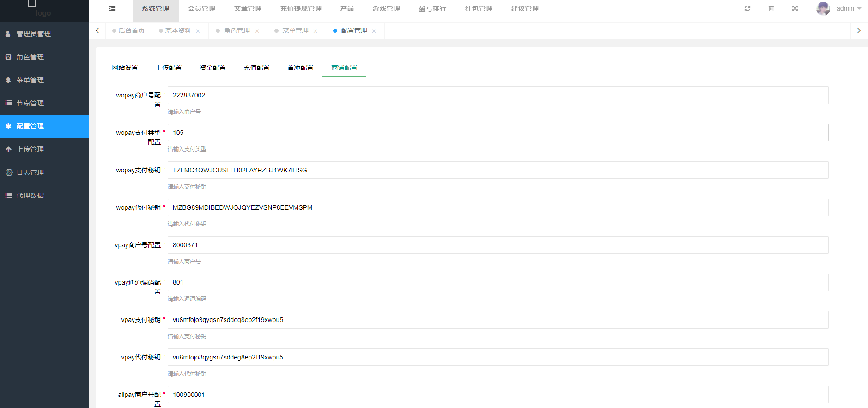This screenshot has width=868, height=408.
Task: Open 管理员管理 in the sidebar
Action: click(34, 34)
